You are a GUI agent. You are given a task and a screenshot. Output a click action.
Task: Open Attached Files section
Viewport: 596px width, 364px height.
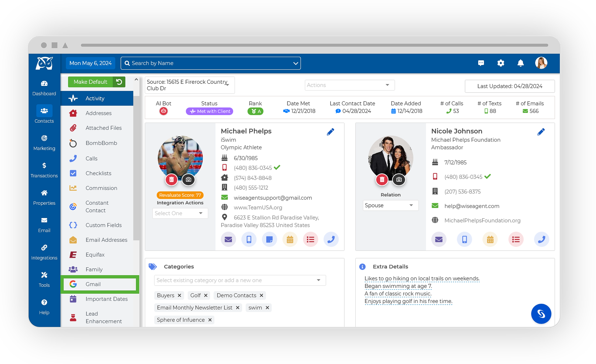click(97, 128)
